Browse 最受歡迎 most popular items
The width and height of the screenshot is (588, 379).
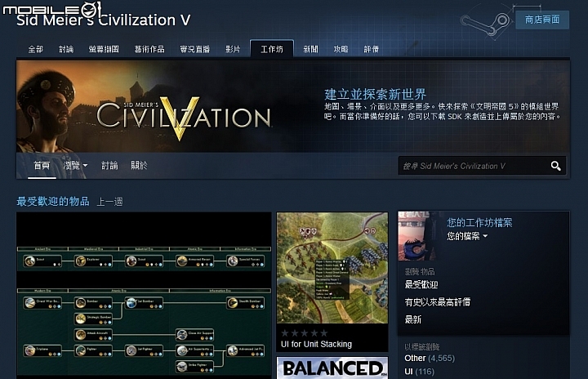421,284
